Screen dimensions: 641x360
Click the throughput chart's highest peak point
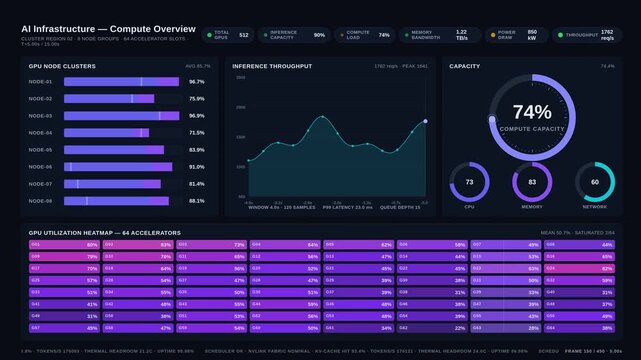[323, 117]
